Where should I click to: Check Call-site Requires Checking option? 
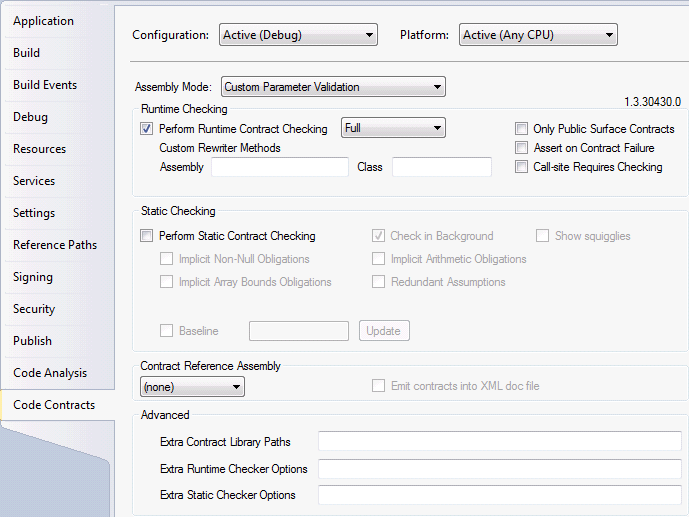521,167
